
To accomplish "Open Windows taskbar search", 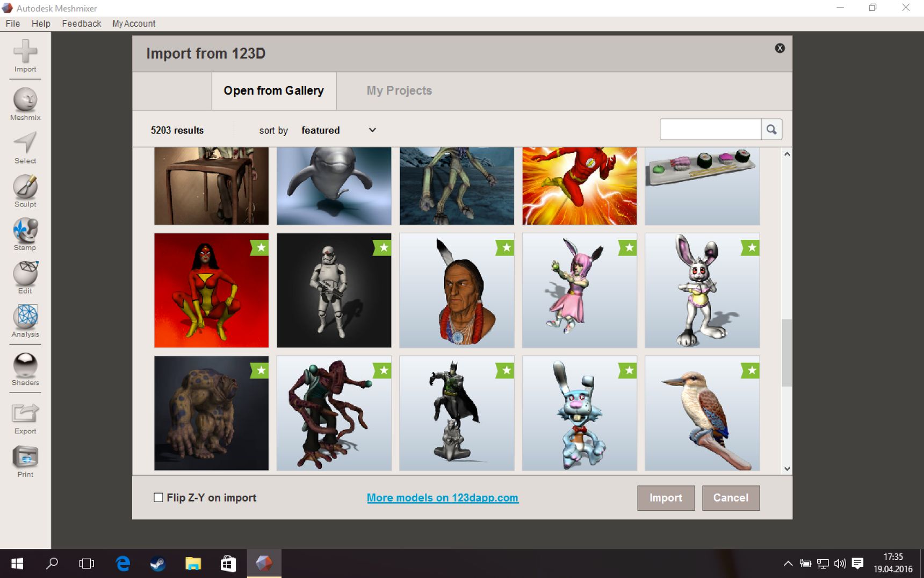I will 52,563.
